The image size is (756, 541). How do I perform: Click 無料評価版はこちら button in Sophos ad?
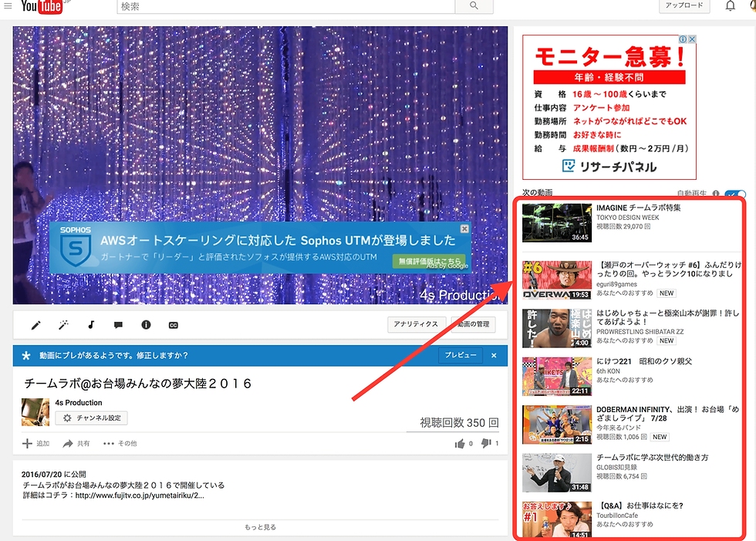pyautogui.click(x=429, y=261)
